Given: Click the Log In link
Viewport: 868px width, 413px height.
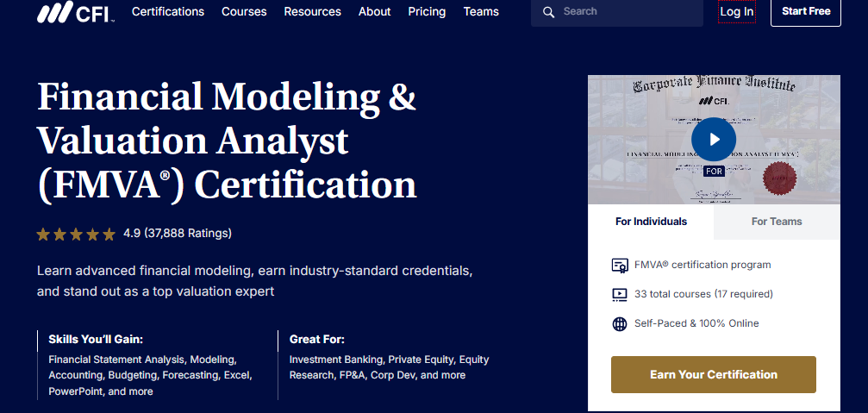Looking at the screenshot, I should 736,12.
